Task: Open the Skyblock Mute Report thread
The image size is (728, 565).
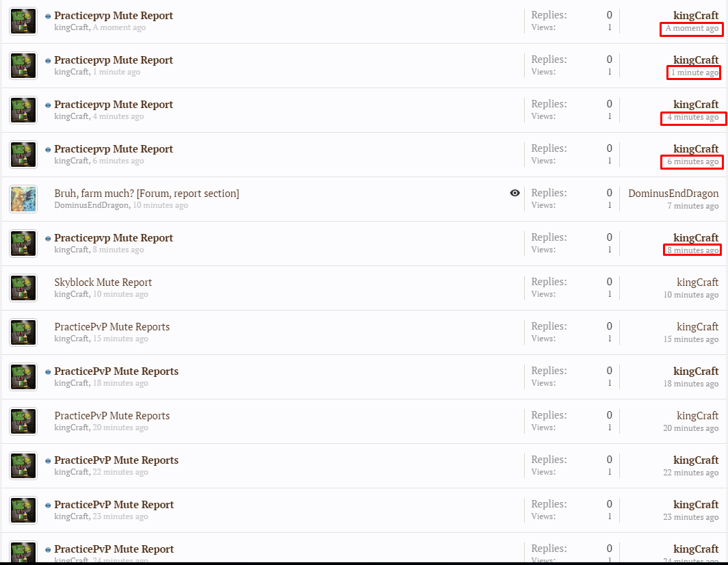Action: click(x=103, y=282)
